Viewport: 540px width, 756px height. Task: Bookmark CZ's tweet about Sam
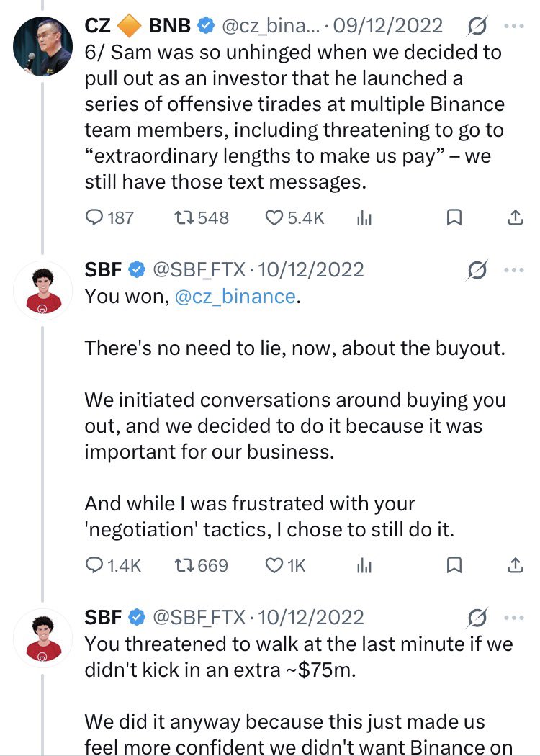click(x=454, y=217)
